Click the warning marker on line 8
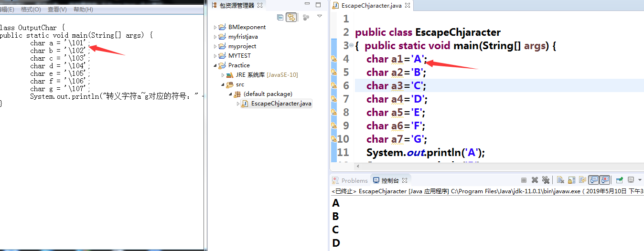Image resolution: width=644 pixels, height=251 pixels. [334, 112]
